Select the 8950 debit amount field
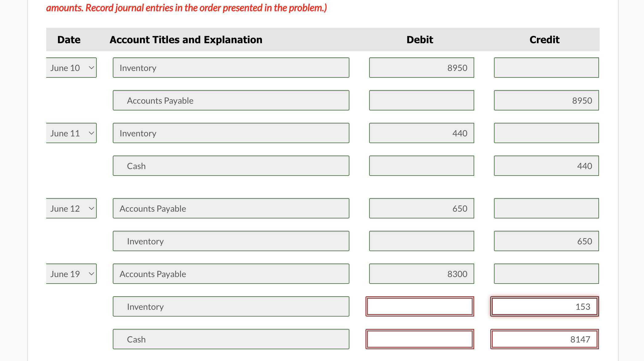This screenshot has width=644, height=361. tap(421, 68)
